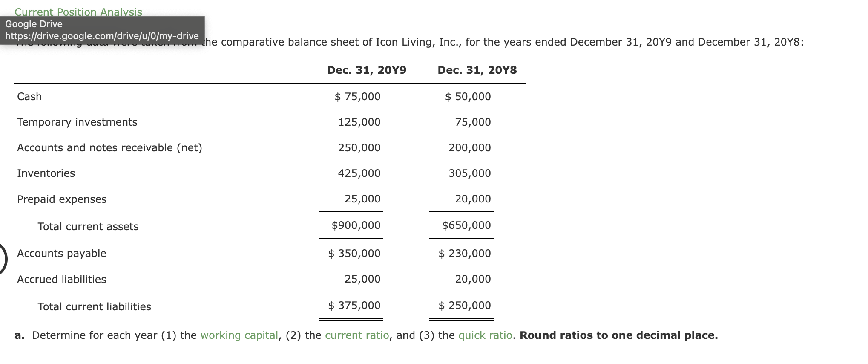Click the bold "Round ratios to one decimal place" text
The image size is (868, 364).
click(x=618, y=335)
